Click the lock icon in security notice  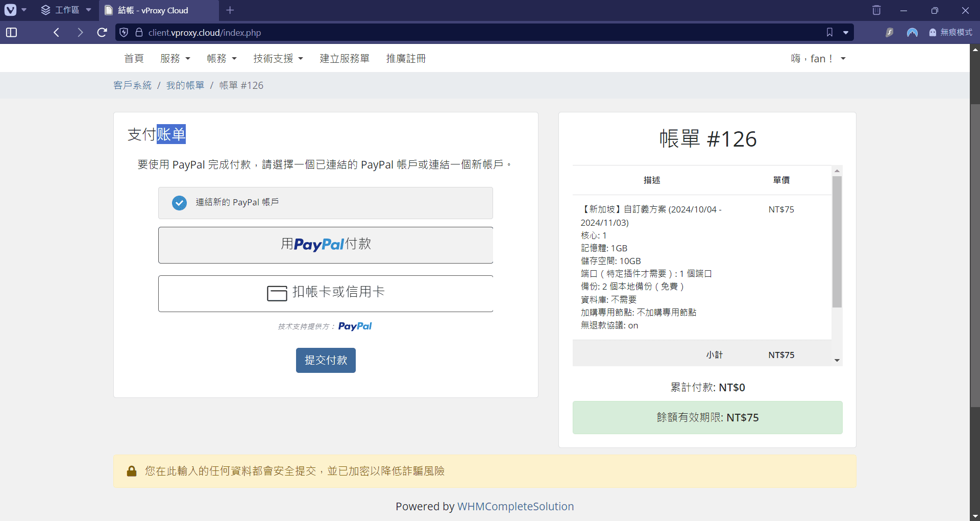132,471
